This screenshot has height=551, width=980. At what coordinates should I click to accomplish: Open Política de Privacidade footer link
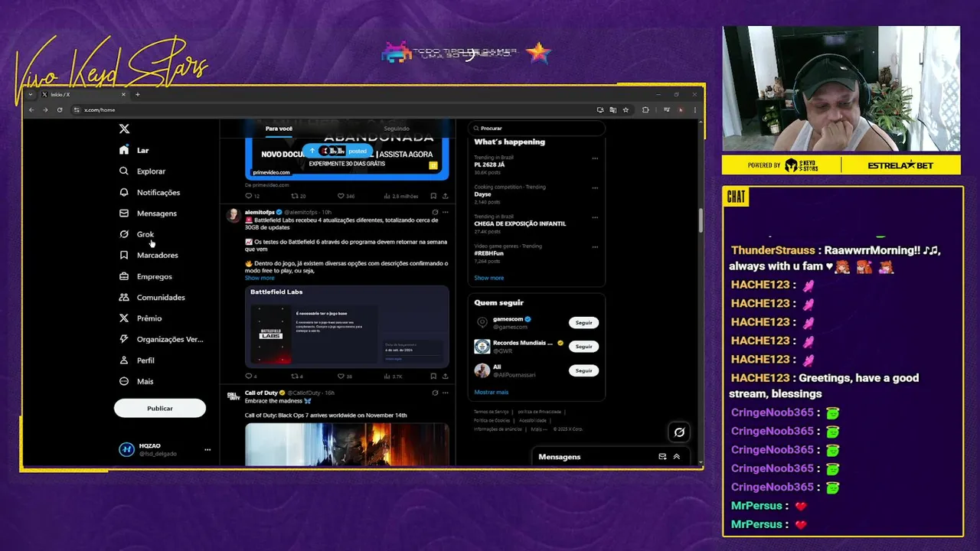tap(540, 412)
